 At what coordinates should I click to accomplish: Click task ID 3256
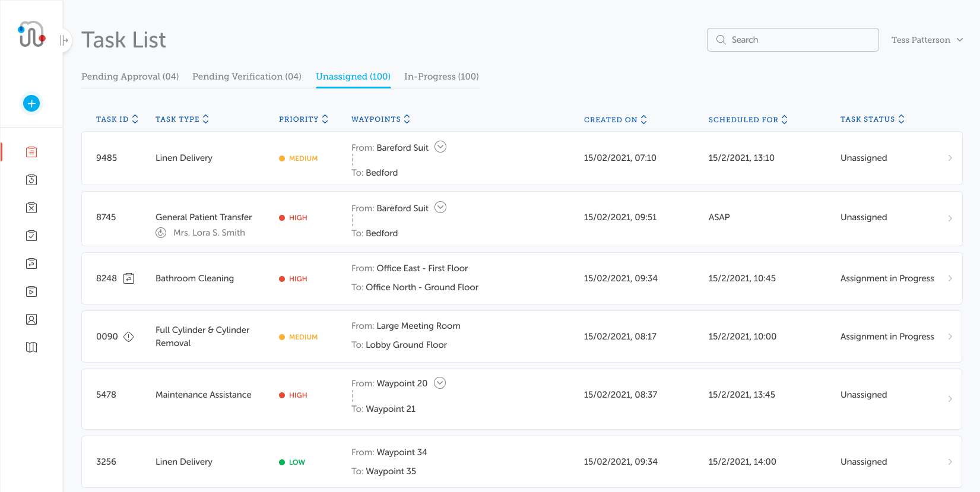[106, 462]
